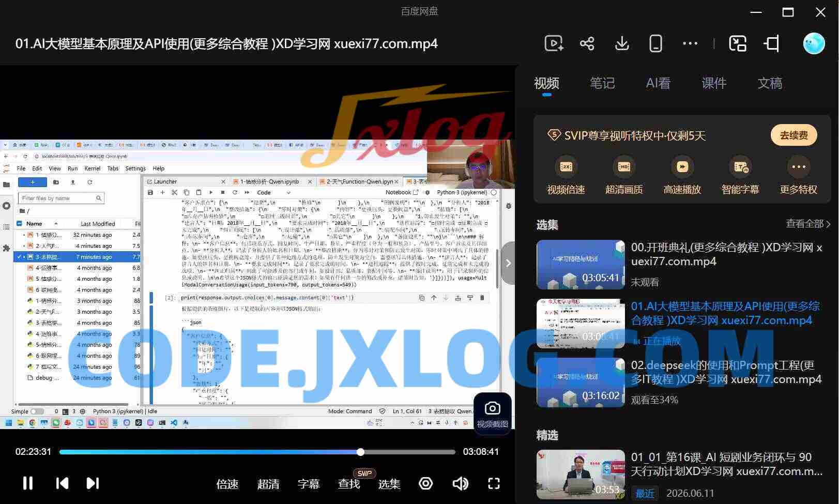Click the 未观看 status text
The width and height of the screenshot is (839, 504).
pos(645,282)
